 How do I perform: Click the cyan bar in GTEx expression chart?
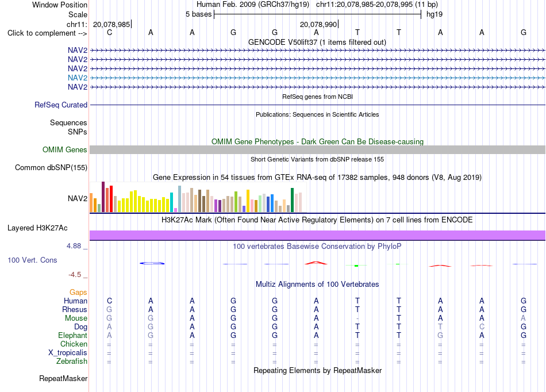[171, 202]
